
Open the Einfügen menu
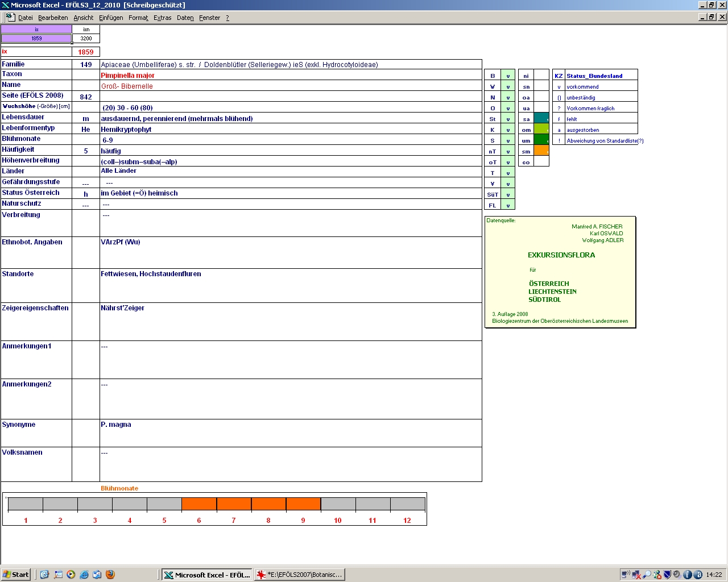[x=111, y=18]
